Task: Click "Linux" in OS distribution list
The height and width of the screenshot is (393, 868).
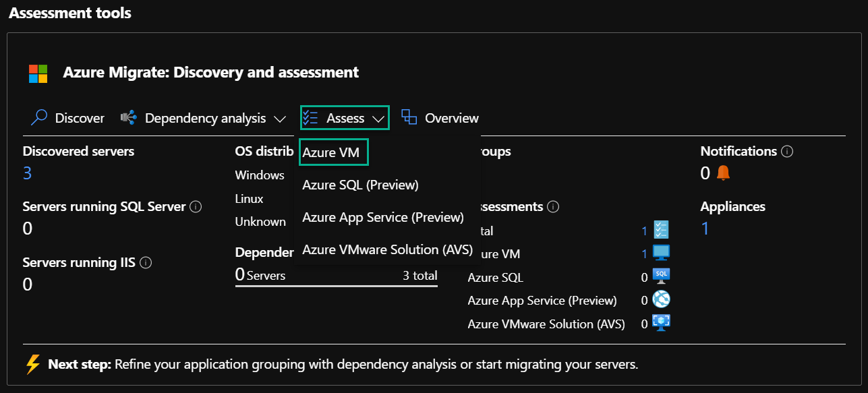Action: 249,199
